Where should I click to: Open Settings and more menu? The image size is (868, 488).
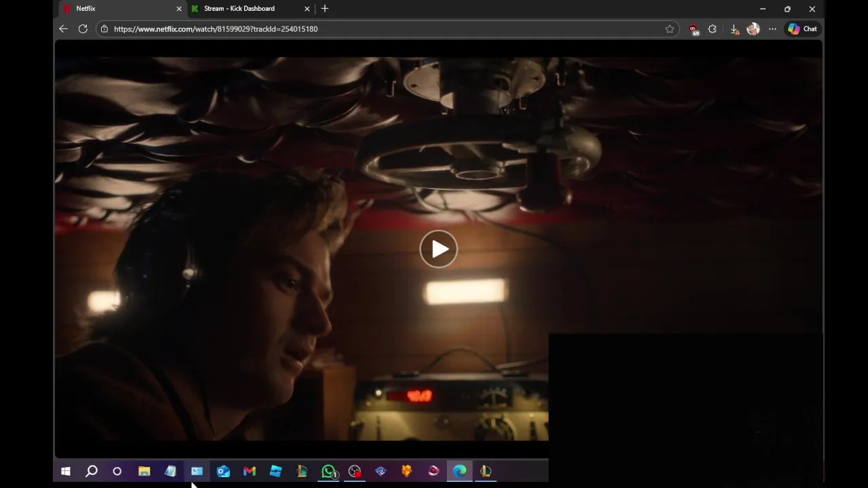tap(772, 29)
